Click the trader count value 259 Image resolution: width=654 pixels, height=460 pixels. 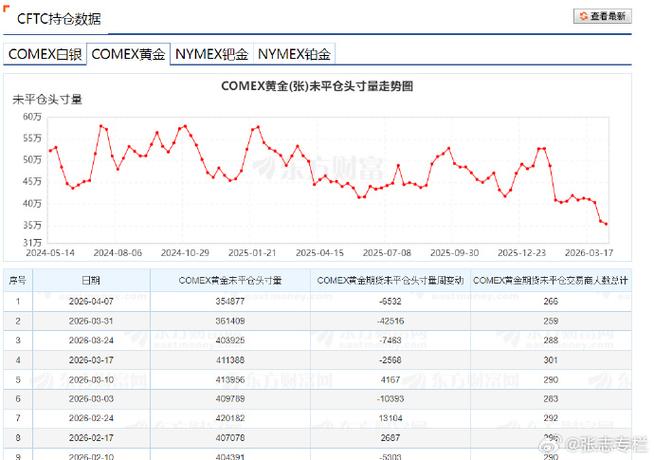[551, 321]
